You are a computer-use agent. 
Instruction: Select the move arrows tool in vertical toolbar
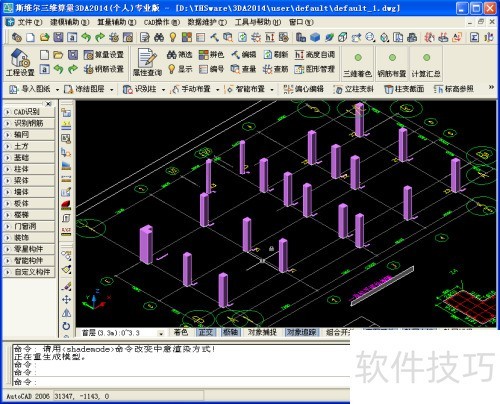click(x=66, y=299)
